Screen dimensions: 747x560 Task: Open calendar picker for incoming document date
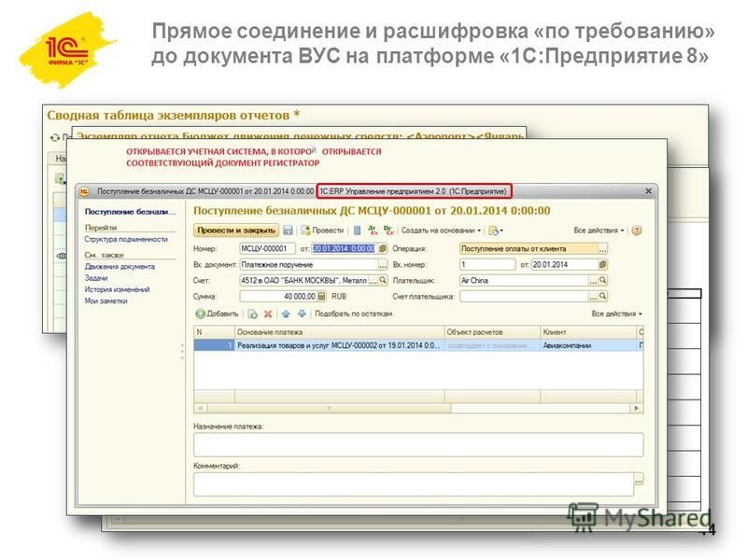coord(602,264)
